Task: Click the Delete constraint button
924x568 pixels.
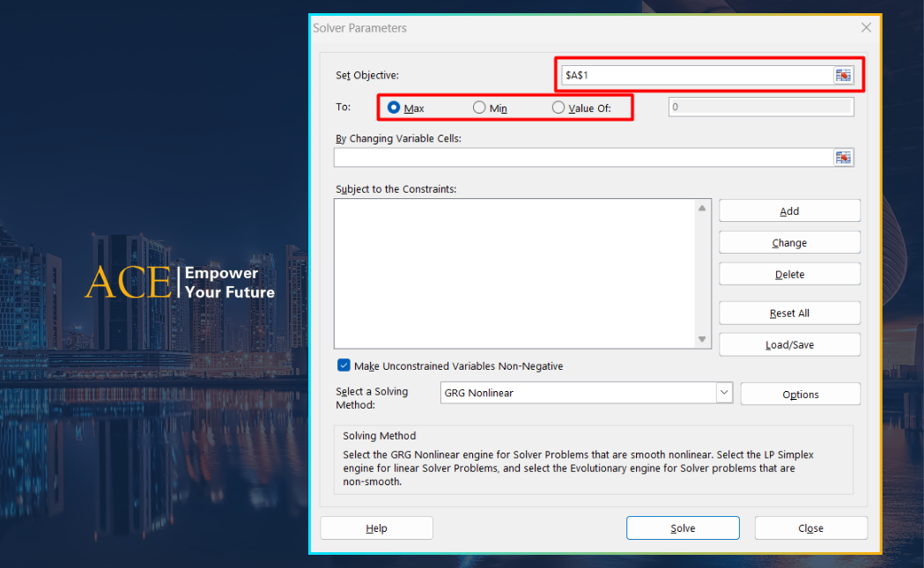Action: tap(789, 275)
